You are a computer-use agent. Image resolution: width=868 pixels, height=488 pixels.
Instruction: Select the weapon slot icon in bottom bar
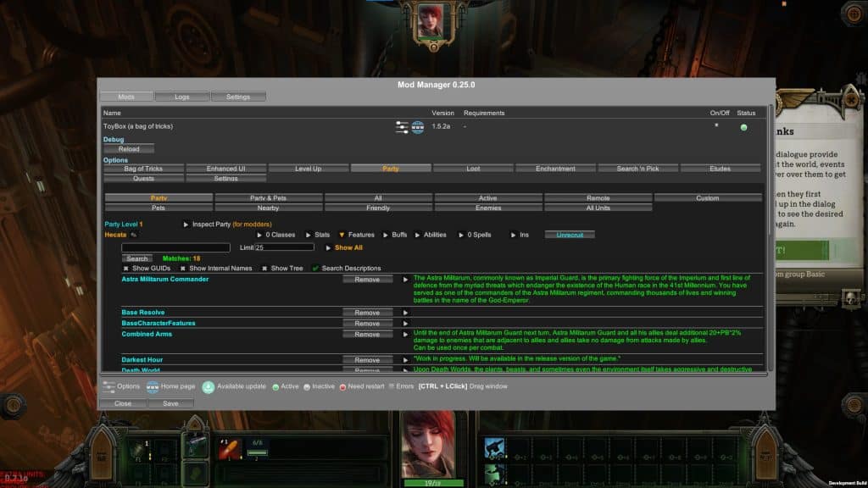coord(196,447)
